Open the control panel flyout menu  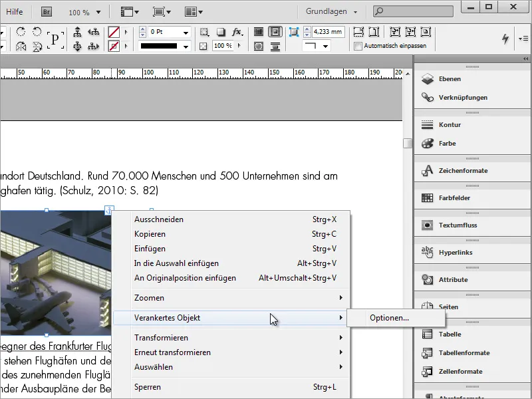(523, 39)
